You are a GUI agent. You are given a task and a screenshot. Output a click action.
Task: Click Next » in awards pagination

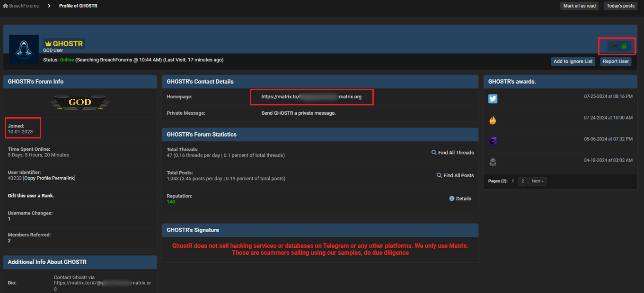[537, 181]
